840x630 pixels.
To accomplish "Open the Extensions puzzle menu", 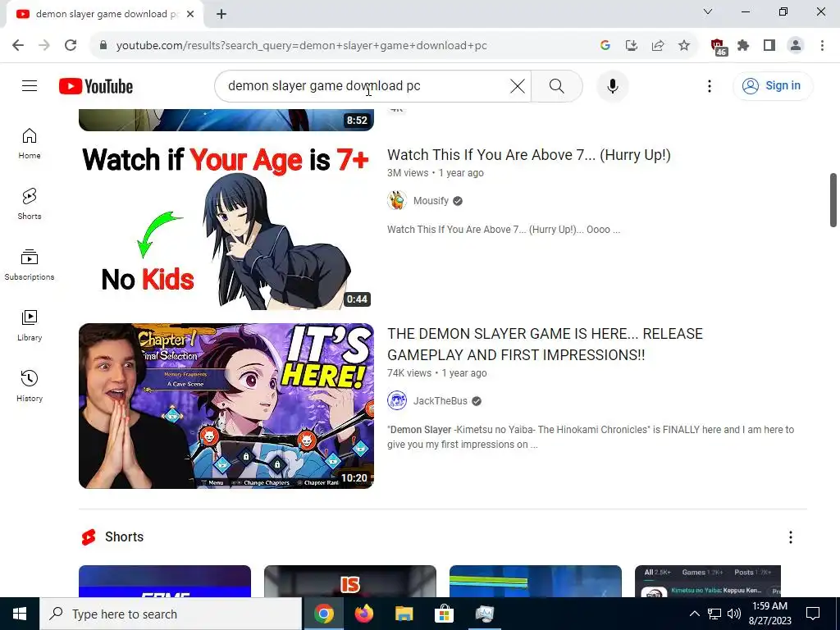I will [743, 45].
